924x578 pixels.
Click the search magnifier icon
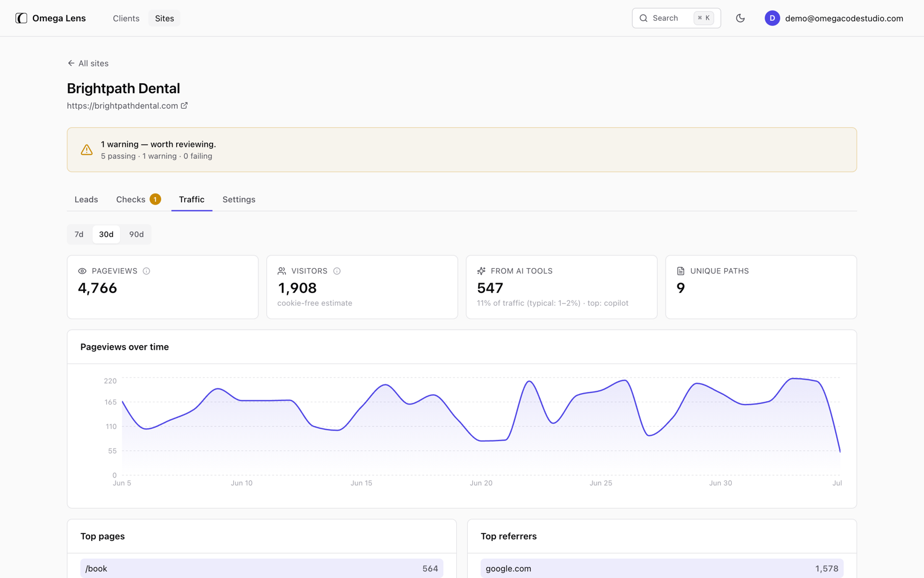click(643, 18)
